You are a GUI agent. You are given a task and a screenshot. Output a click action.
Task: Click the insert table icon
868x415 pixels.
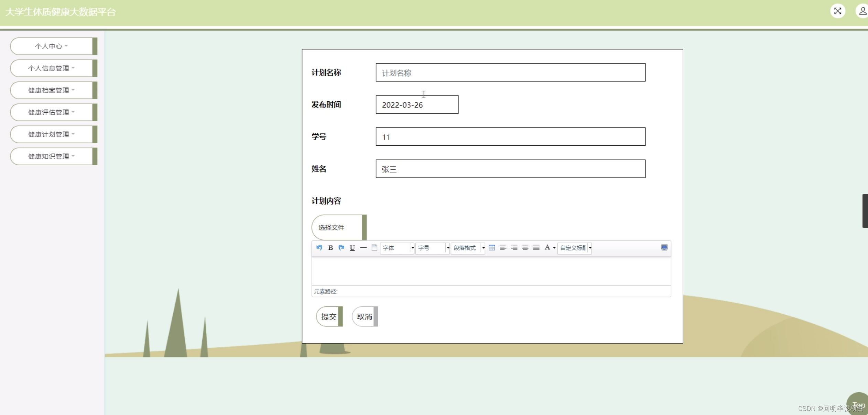[492, 248]
